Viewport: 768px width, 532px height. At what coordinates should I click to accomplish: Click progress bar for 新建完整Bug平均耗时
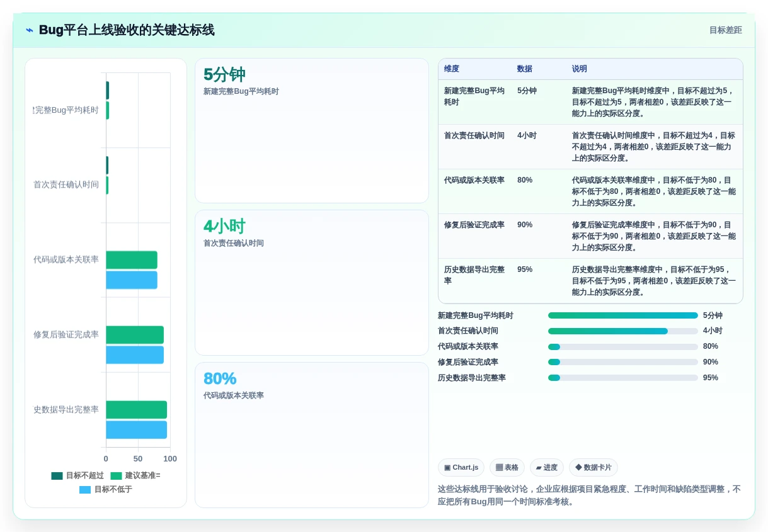(x=623, y=315)
